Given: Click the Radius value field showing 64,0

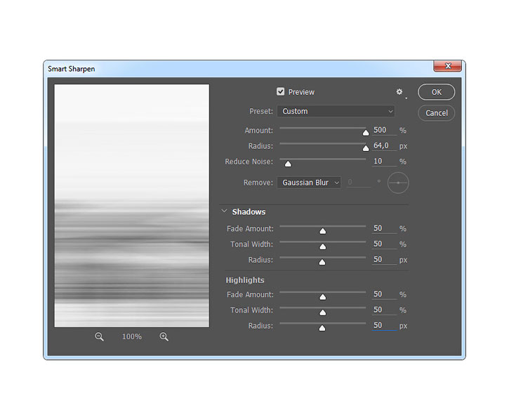Looking at the screenshot, I should 384,146.
